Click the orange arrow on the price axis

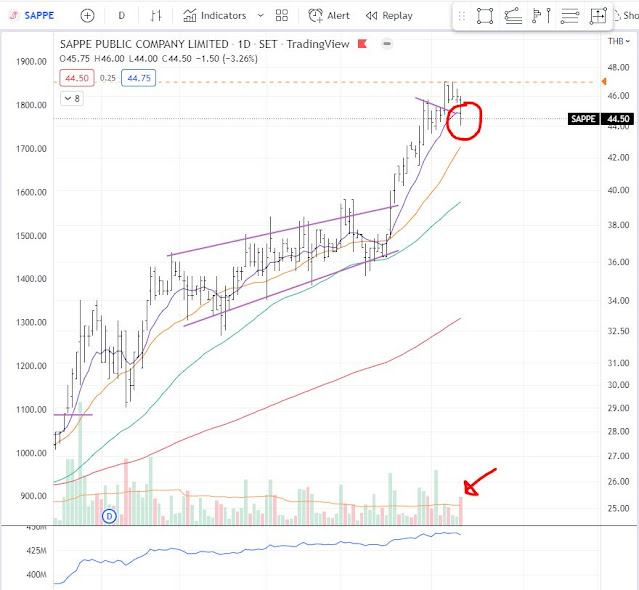pyautogui.click(x=604, y=82)
